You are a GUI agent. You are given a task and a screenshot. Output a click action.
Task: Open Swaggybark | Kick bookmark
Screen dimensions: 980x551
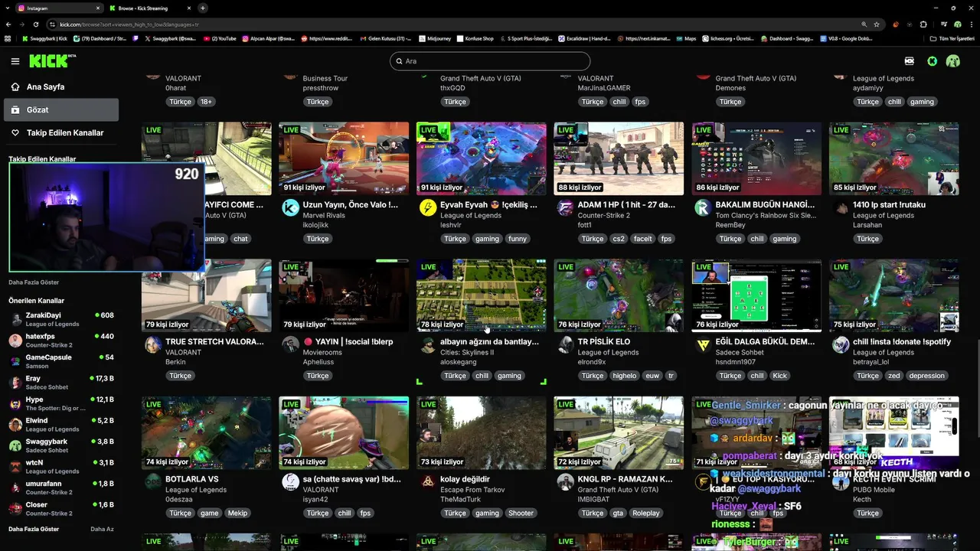tap(44, 38)
